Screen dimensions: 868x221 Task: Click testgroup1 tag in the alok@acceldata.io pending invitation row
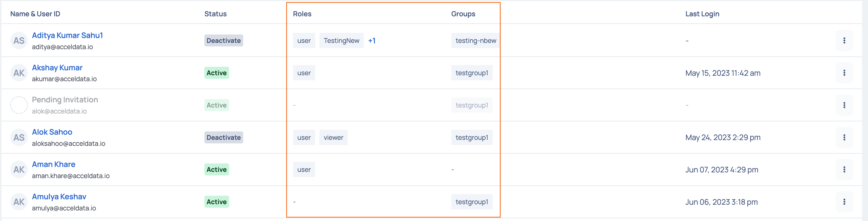point(472,105)
